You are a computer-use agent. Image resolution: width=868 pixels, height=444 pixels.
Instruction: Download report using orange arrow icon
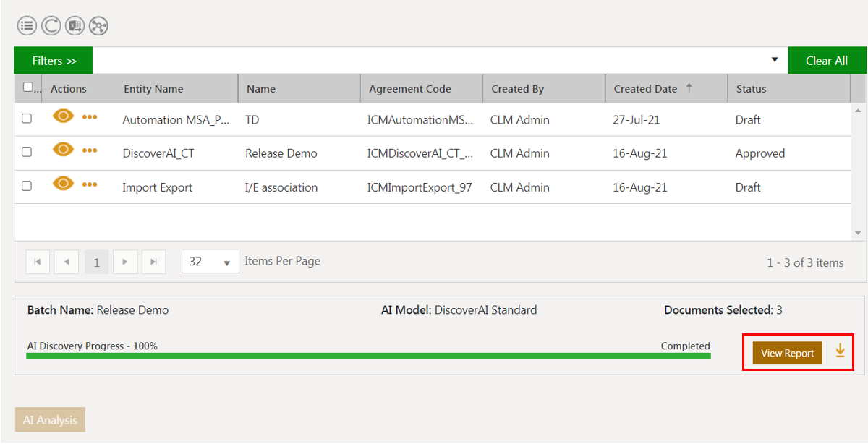click(840, 351)
